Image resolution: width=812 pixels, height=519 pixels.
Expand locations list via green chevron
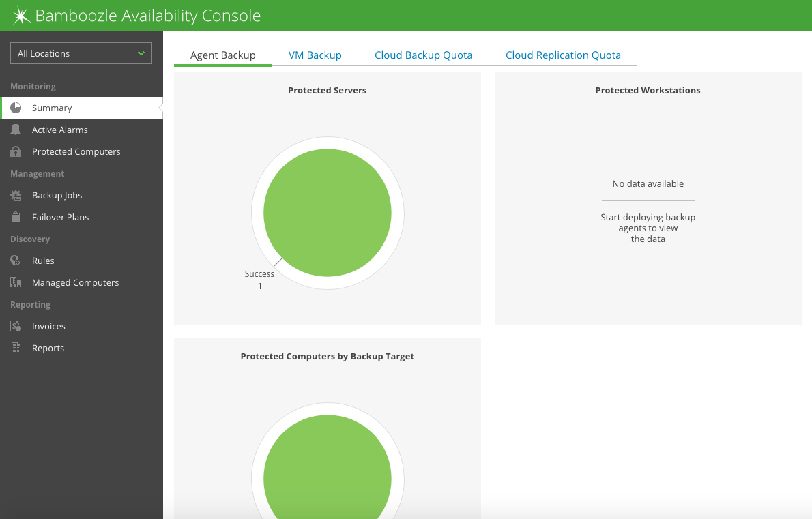point(141,53)
